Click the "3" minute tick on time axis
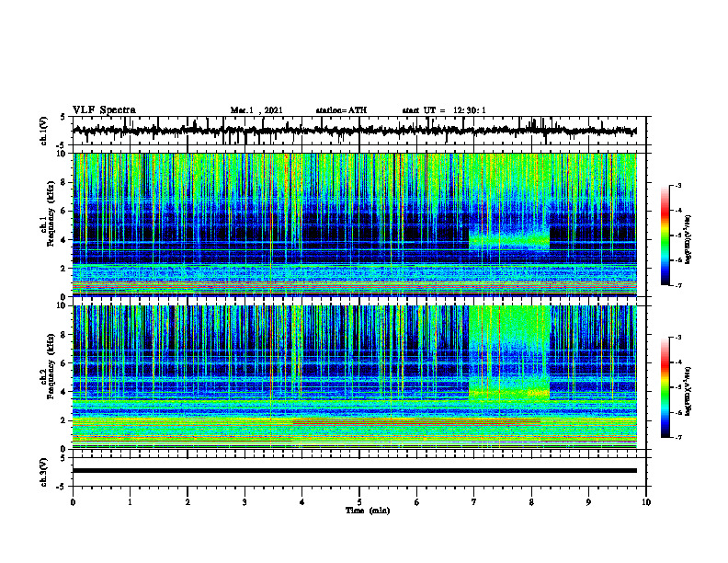728x563 pixels. pos(245,502)
